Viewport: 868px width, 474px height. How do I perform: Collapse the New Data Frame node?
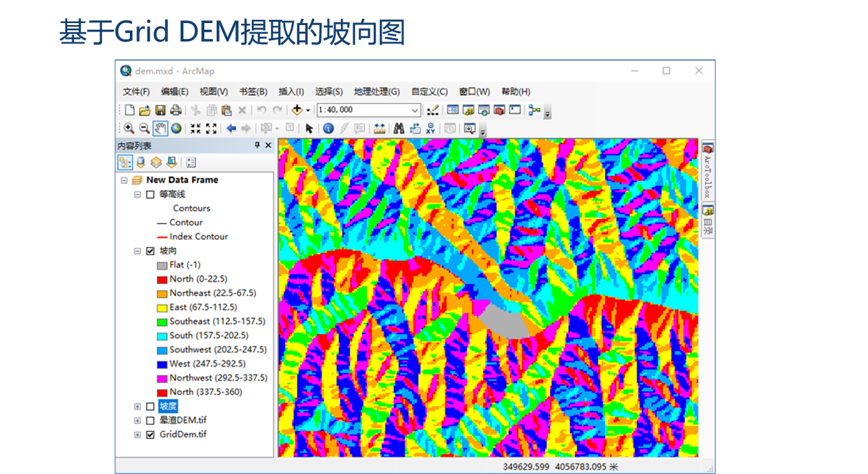pos(124,180)
